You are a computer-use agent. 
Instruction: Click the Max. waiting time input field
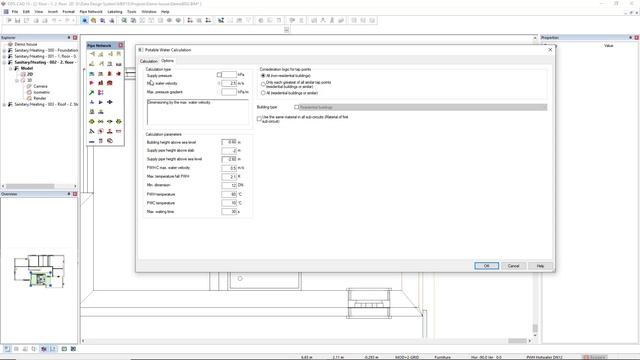click(x=229, y=212)
